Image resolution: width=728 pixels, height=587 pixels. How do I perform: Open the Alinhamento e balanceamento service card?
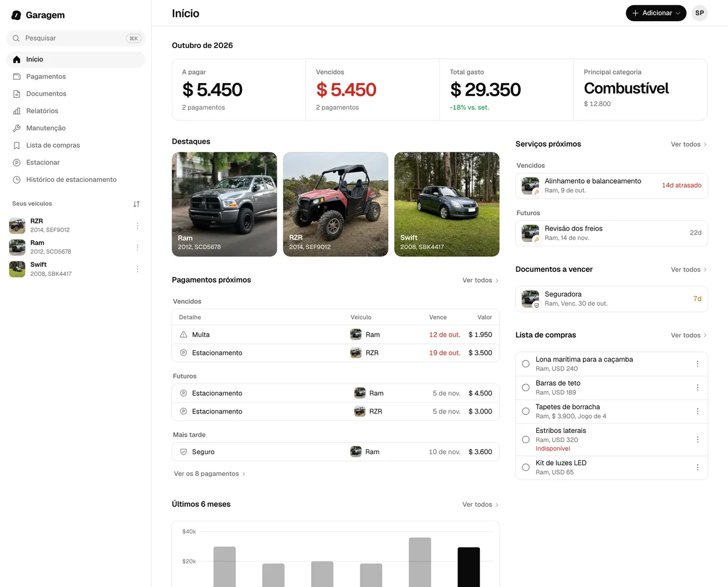[612, 186]
